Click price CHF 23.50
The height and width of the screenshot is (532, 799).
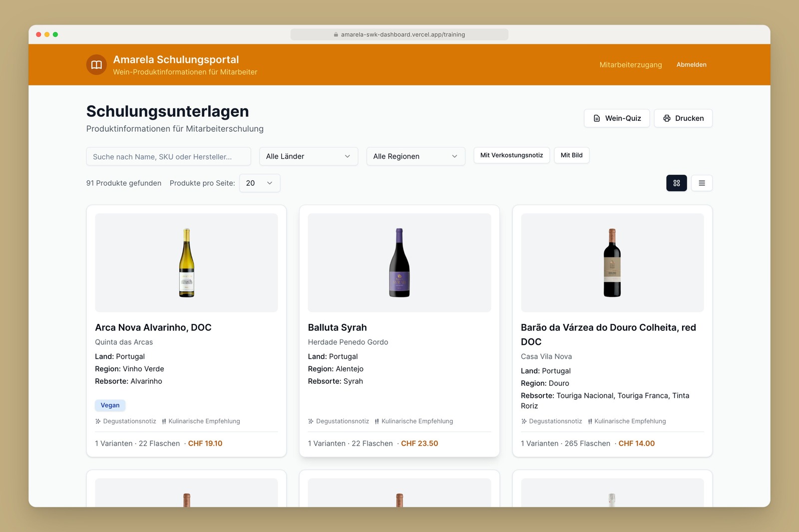[x=419, y=443]
